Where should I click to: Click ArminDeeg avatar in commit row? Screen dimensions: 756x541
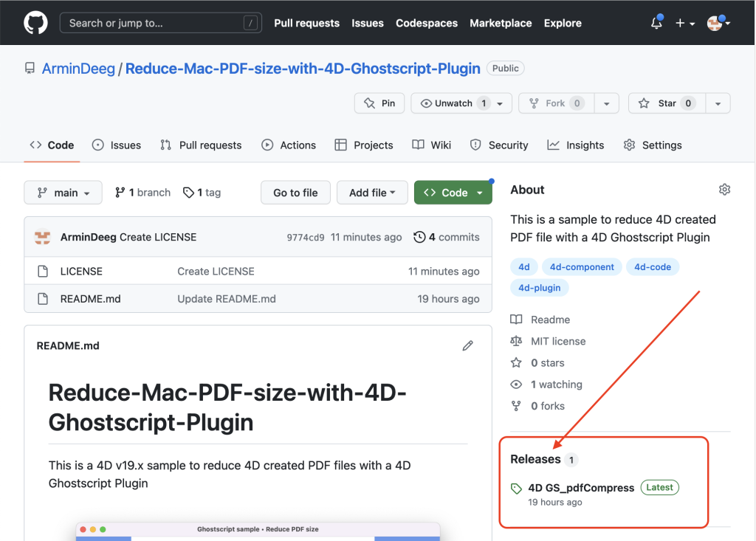[x=42, y=237]
